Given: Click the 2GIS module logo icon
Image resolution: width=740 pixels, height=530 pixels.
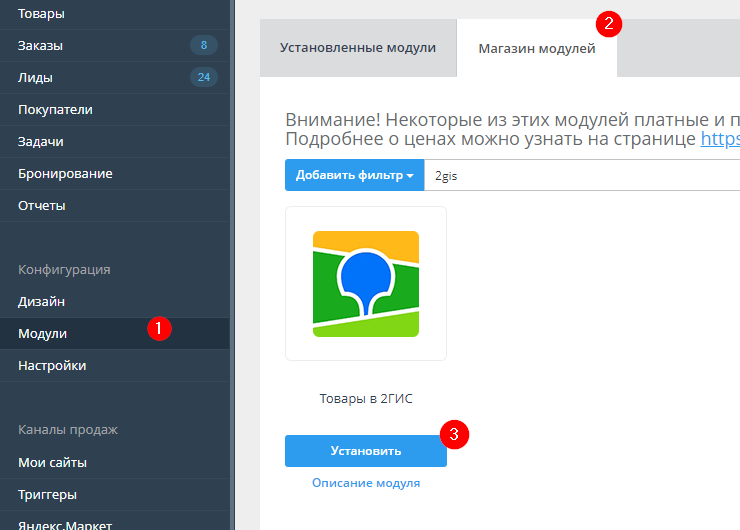Looking at the screenshot, I should tap(365, 283).
